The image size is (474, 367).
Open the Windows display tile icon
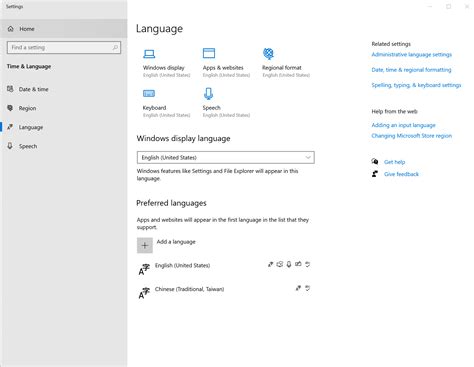tap(149, 54)
